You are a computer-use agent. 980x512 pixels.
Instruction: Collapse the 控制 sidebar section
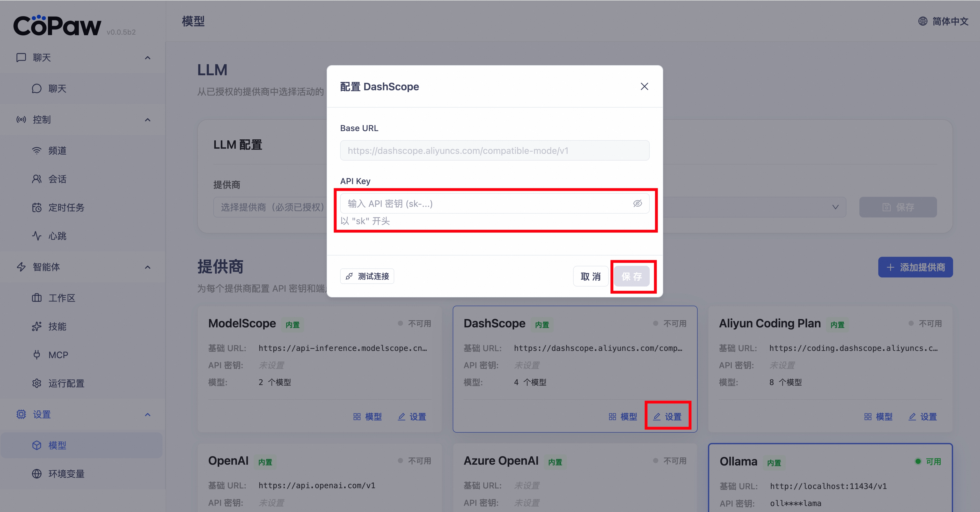(x=148, y=120)
